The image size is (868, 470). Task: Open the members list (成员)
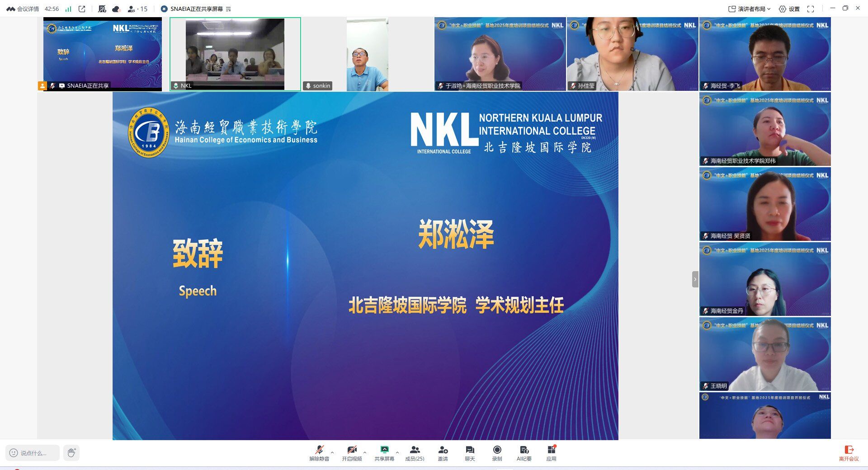coord(415,452)
